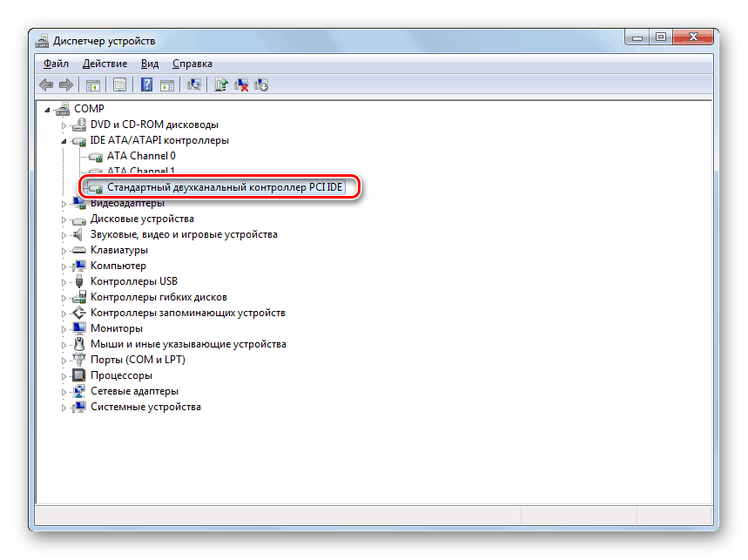Click the Back navigation arrow
Image resolution: width=748 pixels, height=560 pixels.
[x=44, y=84]
